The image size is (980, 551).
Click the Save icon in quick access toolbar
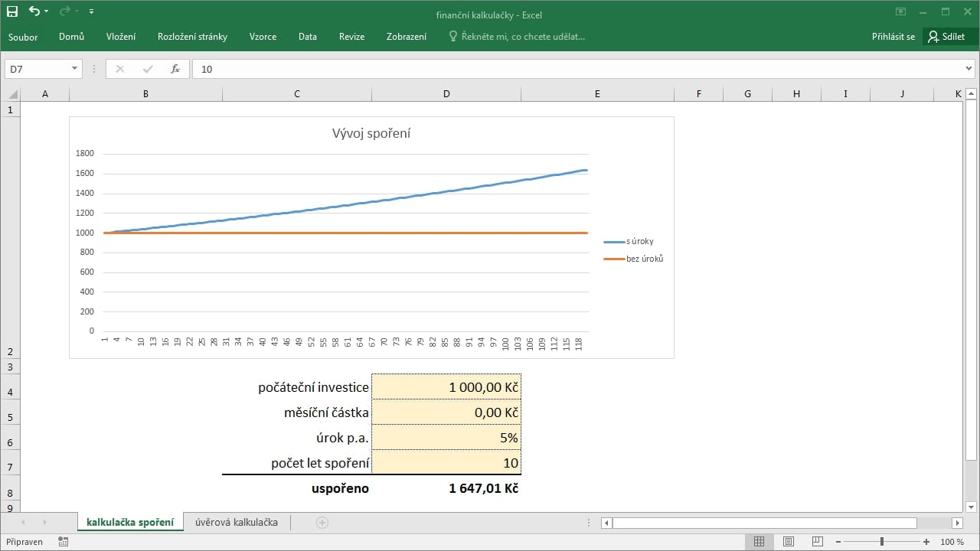coord(12,11)
